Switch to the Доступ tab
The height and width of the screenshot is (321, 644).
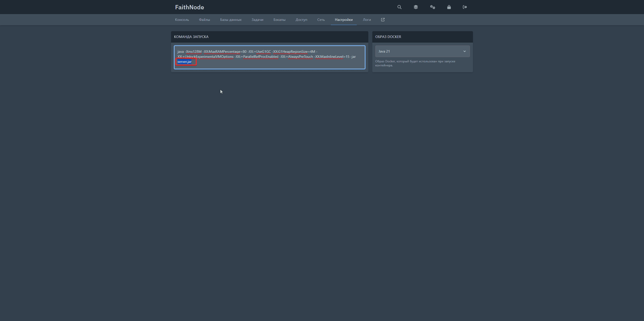coord(301,20)
